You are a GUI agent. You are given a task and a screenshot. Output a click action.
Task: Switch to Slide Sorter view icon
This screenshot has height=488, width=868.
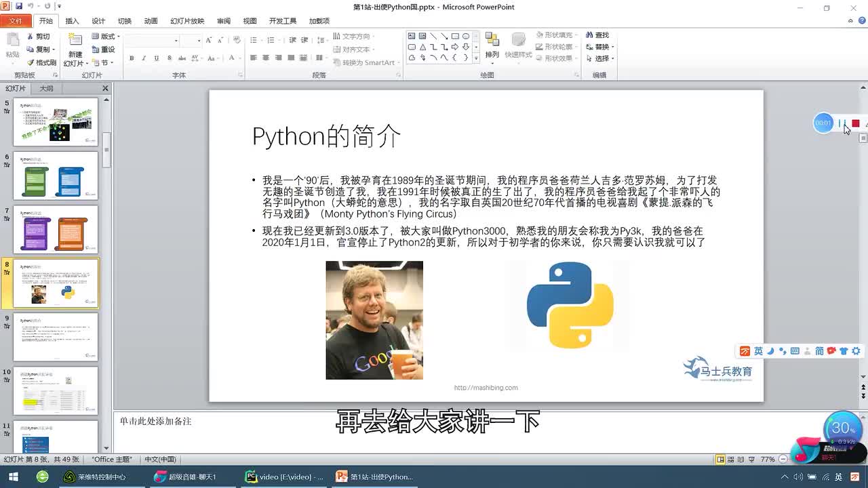click(x=730, y=459)
